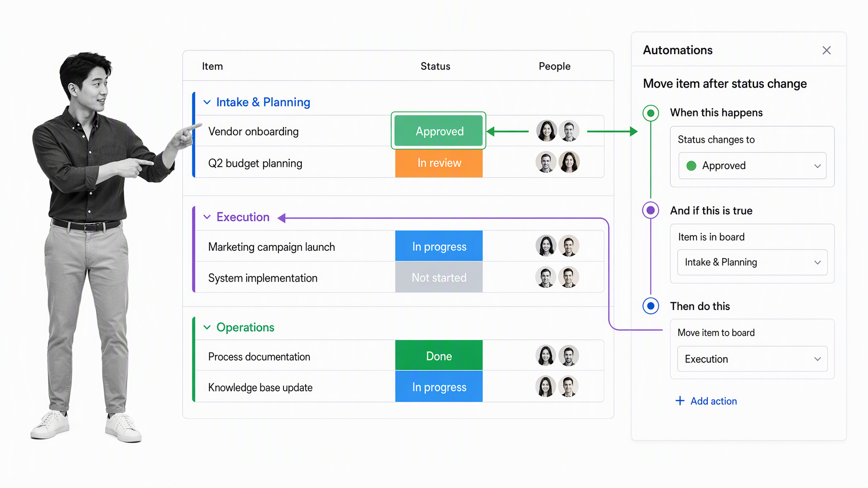The image size is (868, 488).
Task: Click the In review status of Q2 budget planning
Action: pyautogui.click(x=438, y=163)
